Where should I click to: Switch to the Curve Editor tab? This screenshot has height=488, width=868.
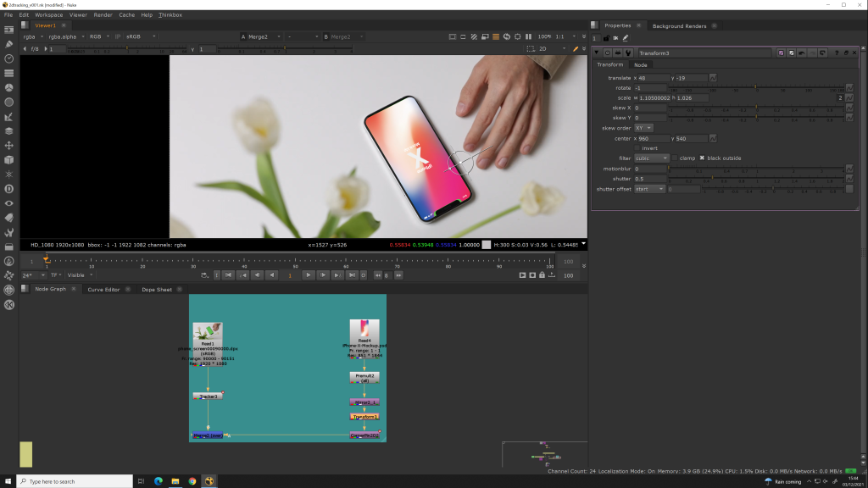tap(103, 290)
